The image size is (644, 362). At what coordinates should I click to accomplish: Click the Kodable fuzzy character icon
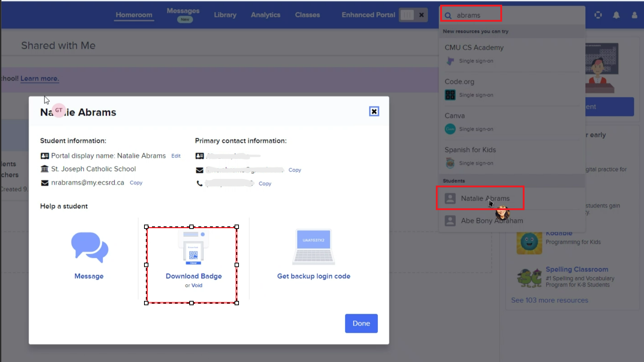tap(529, 243)
